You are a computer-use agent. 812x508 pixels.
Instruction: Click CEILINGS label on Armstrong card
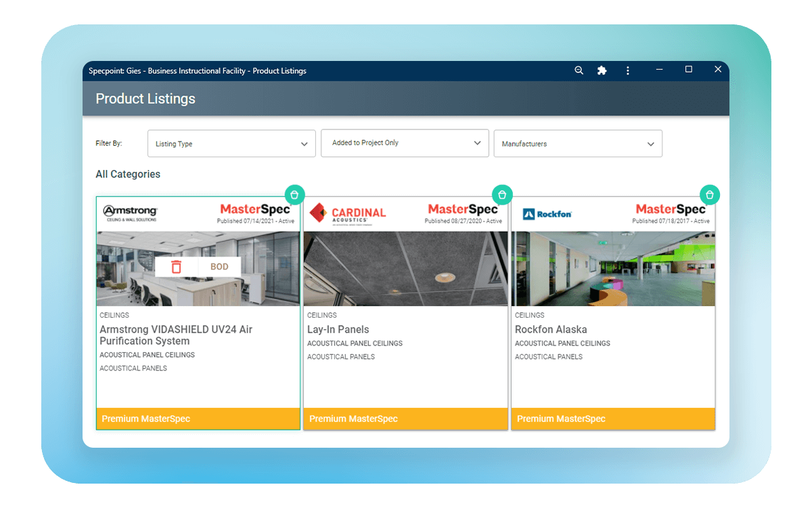coord(114,315)
